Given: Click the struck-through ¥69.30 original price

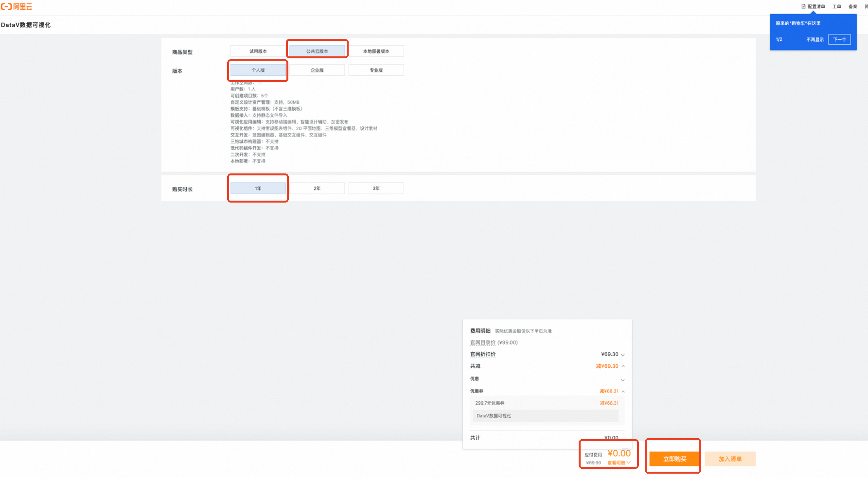Looking at the screenshot, I should [593, 462].
